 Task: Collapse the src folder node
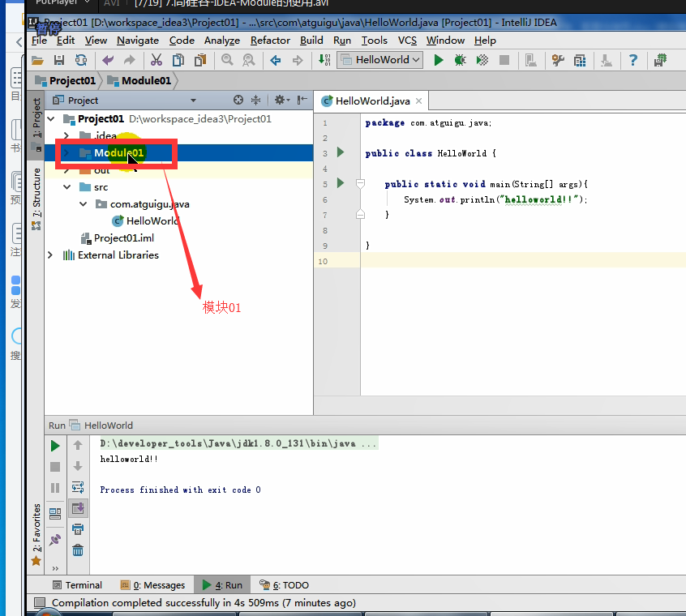point(67,187)
